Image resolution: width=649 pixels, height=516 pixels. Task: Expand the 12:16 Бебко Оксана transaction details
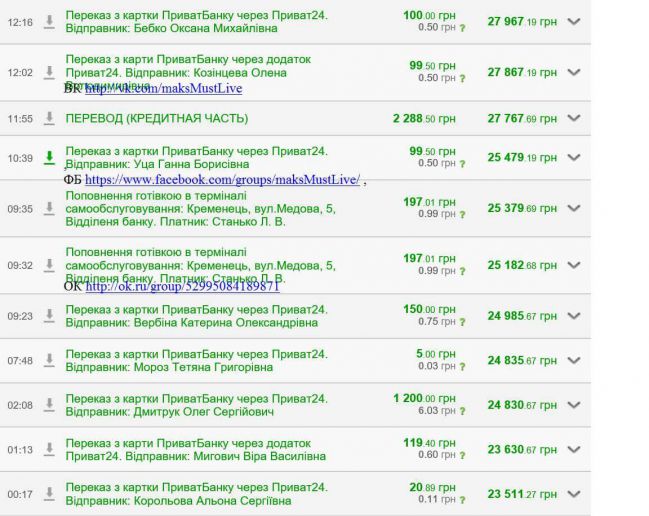click(574, 22)
